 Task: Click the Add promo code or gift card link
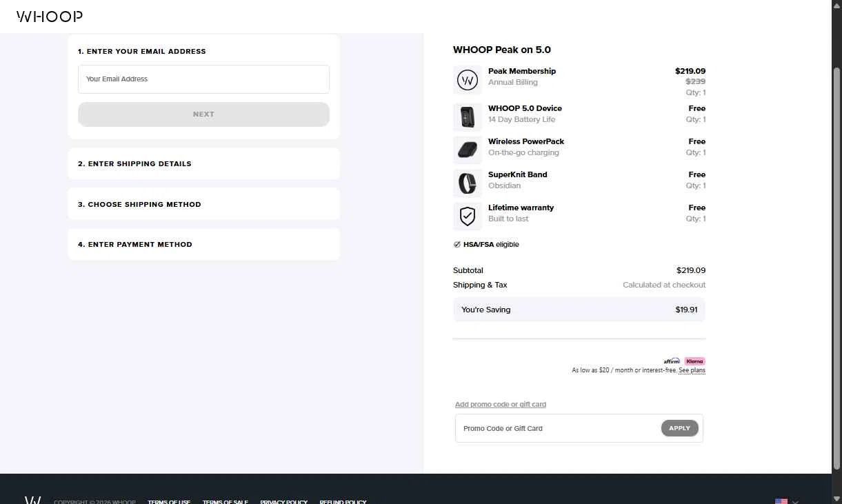click(501, 405)
